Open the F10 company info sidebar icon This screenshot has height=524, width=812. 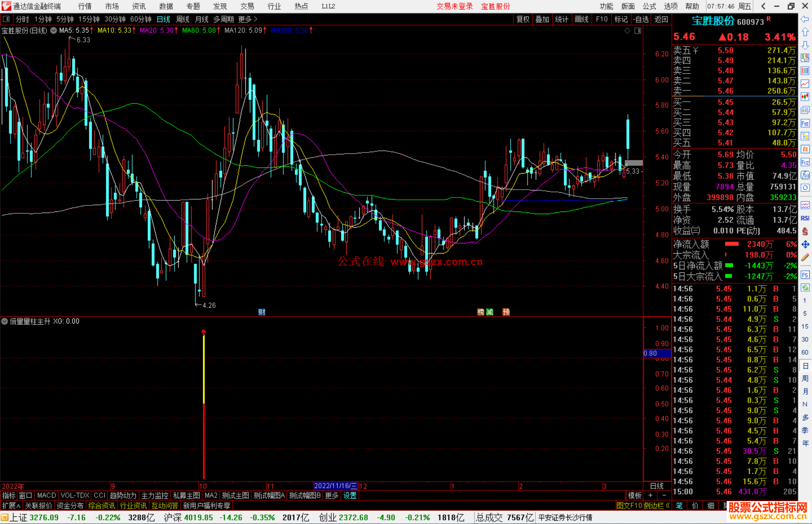805,123
